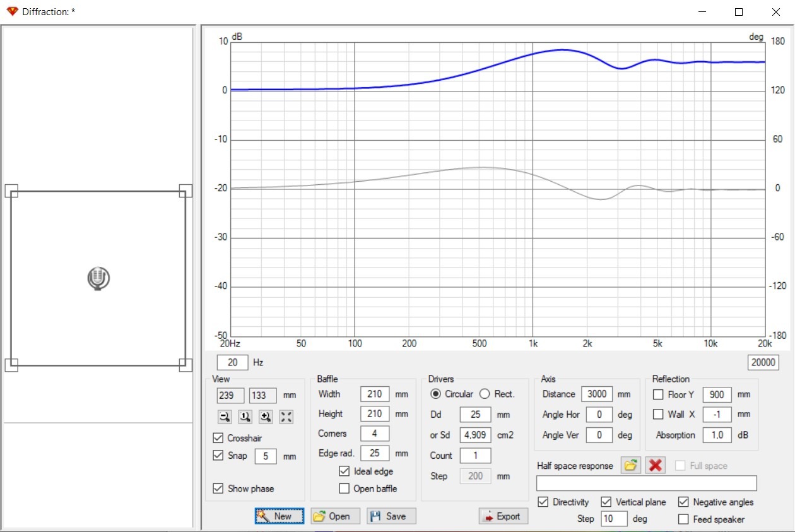Viewport: 795px width, 532px height.
Task: Click the Open button
Action: coord(335,516)
